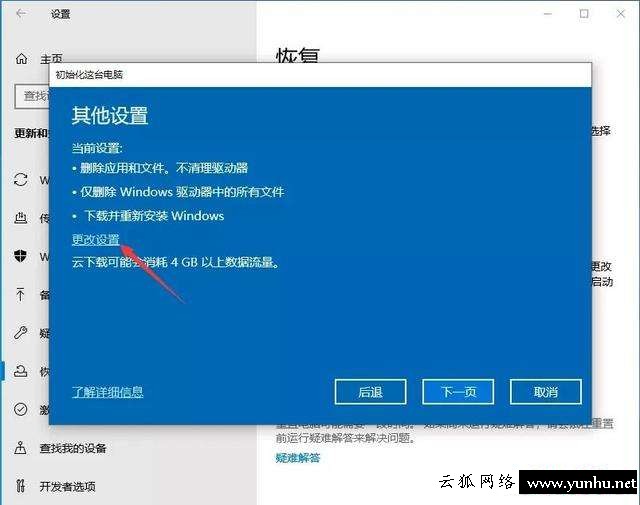Click the 了解详细信息 link
The width and height of the screenshot is (640, 505).
click(107, 392)
